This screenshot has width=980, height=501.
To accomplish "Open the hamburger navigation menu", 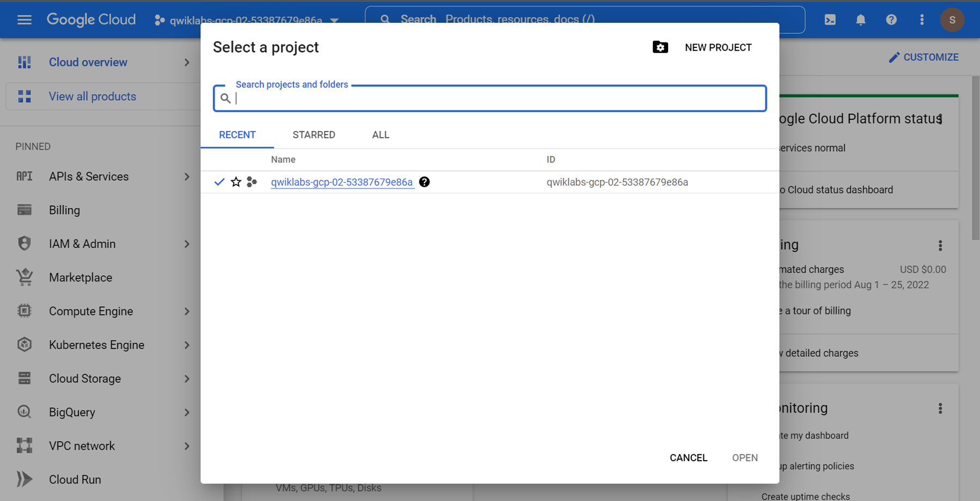I will tap(24, 20).
